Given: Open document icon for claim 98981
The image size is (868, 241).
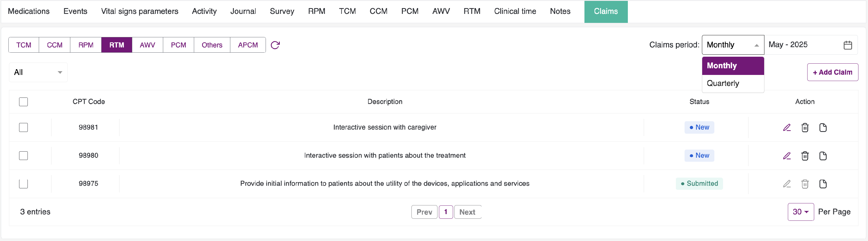Looking at the screenshot, I should click(823, 127).
